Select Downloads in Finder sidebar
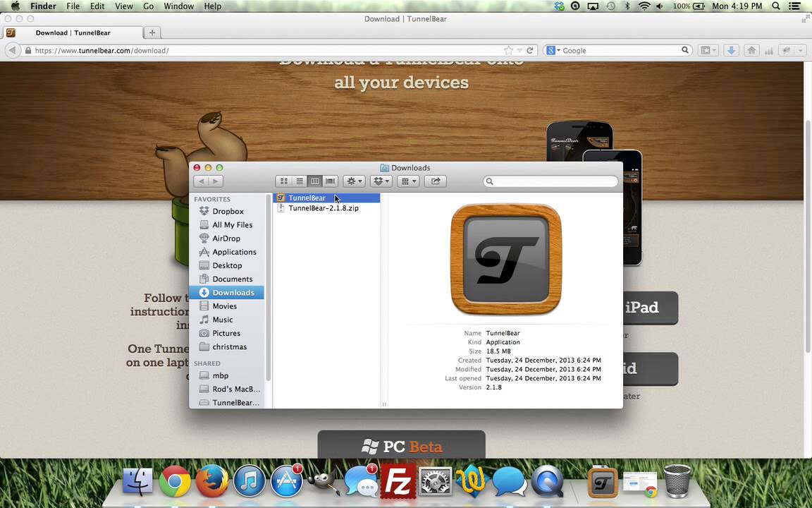The height and width of the screenshot is (508, 812). click(x=226, y=292)
